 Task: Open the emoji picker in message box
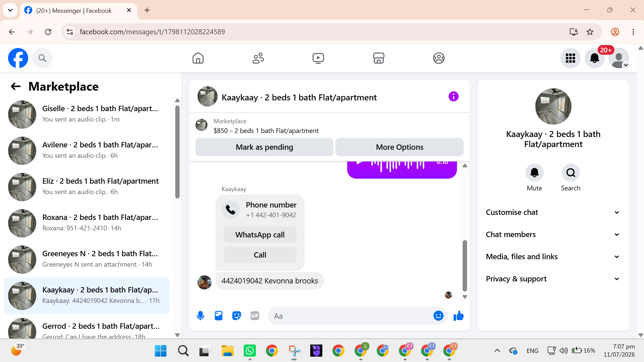pyautogui.click(x=438, y=316)
